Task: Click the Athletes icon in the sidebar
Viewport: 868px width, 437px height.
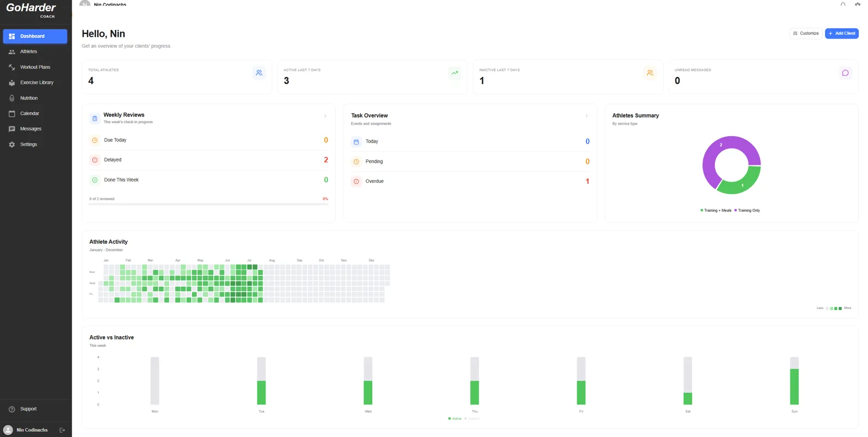Action: [12, 52]
